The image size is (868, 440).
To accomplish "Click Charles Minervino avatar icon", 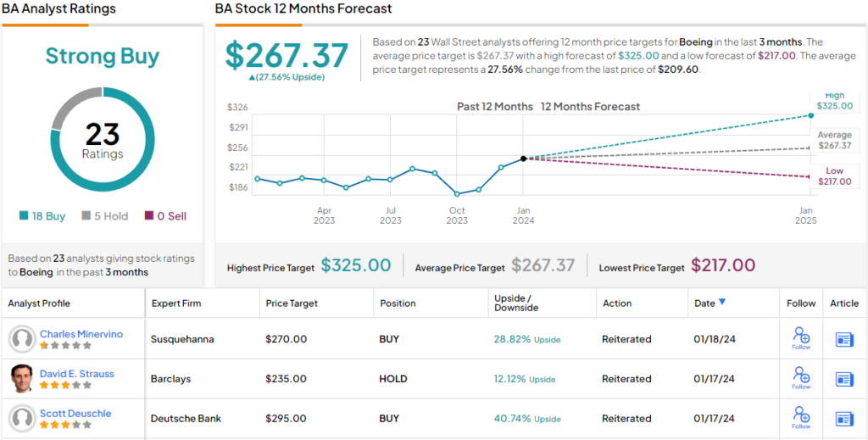I will [22, 339].
